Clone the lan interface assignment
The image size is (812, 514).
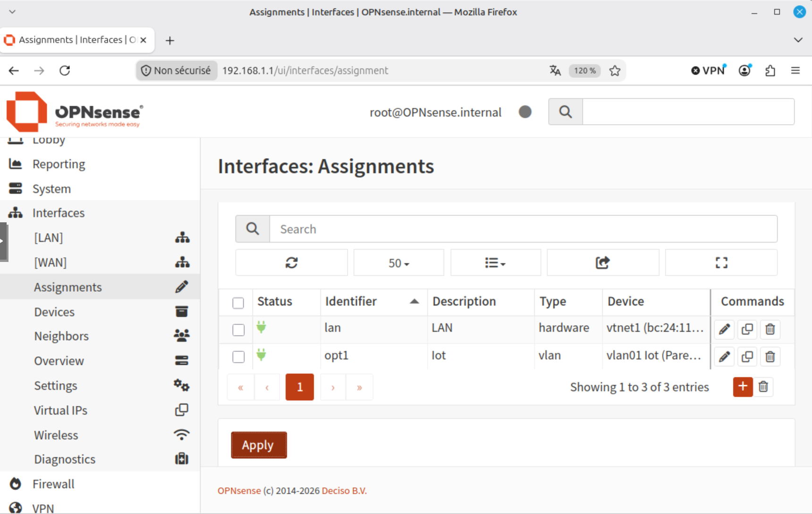(x=747, y=329)
